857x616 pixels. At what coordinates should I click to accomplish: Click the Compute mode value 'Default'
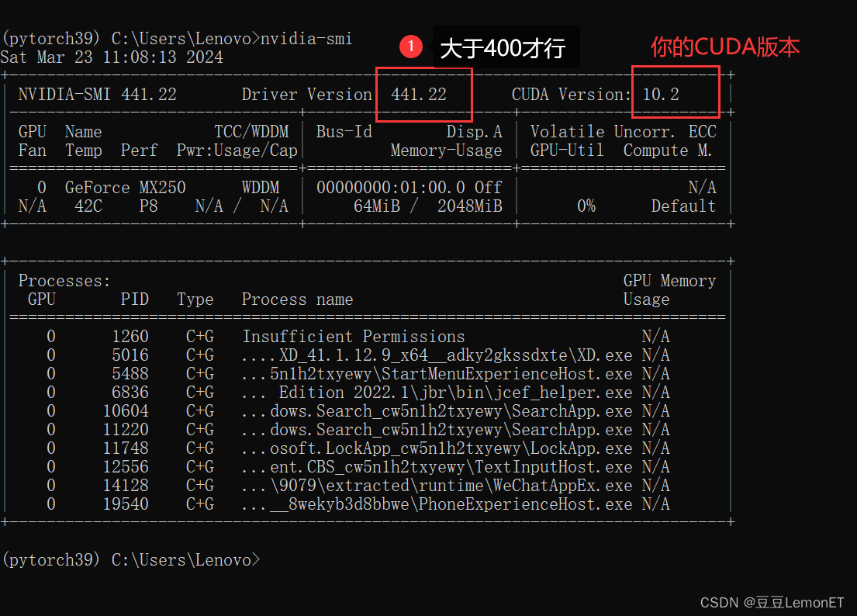point(683,206)
